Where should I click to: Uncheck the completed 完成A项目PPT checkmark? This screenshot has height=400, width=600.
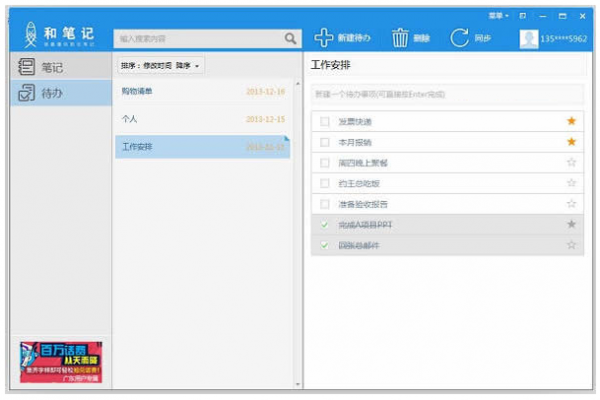point(324,225)
